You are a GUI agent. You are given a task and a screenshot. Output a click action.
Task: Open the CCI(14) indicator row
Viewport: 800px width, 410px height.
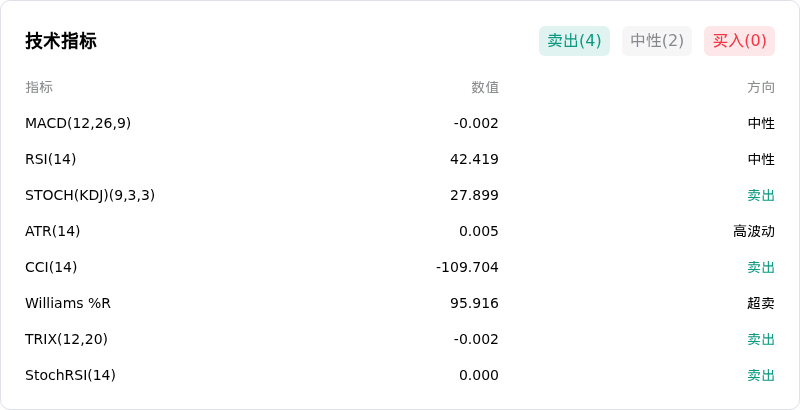tap(400, 267)
